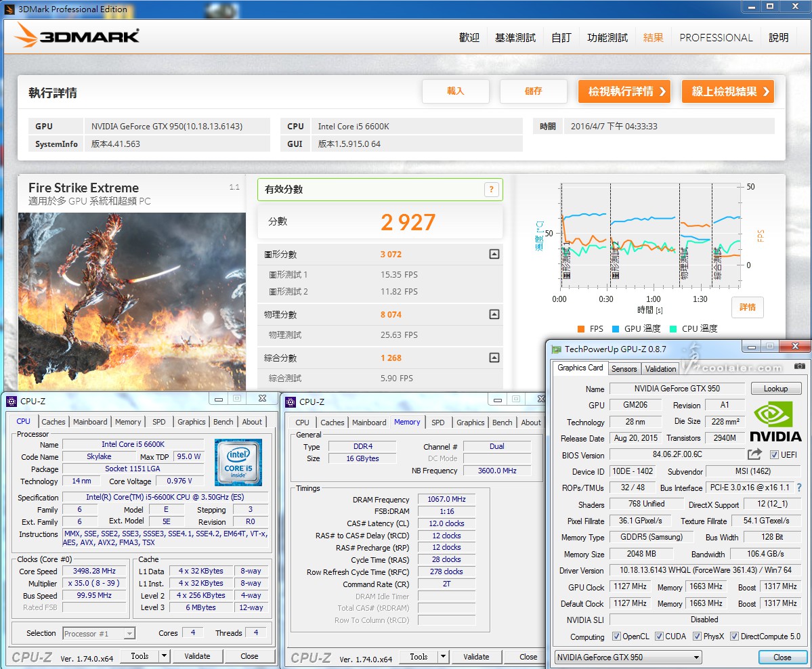Click the 3DMark title bar app icon
The height and width of the screenshot is (669, 812).
click(9, 9)
